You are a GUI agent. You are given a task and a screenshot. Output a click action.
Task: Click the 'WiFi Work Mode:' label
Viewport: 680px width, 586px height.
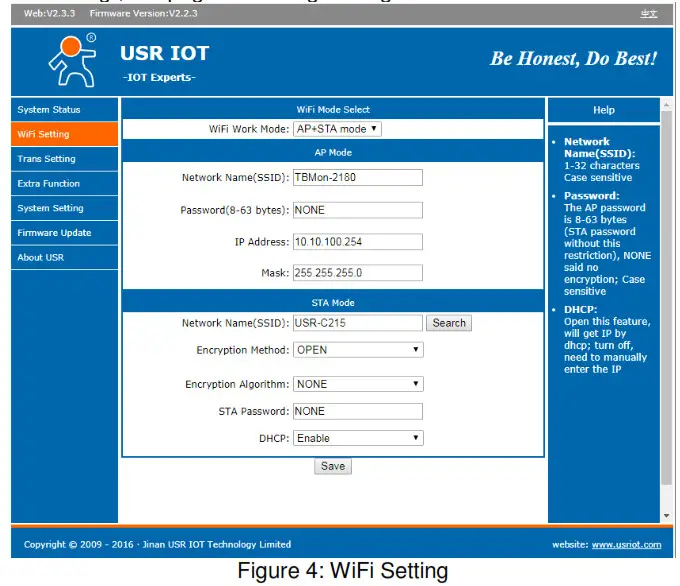249,129
